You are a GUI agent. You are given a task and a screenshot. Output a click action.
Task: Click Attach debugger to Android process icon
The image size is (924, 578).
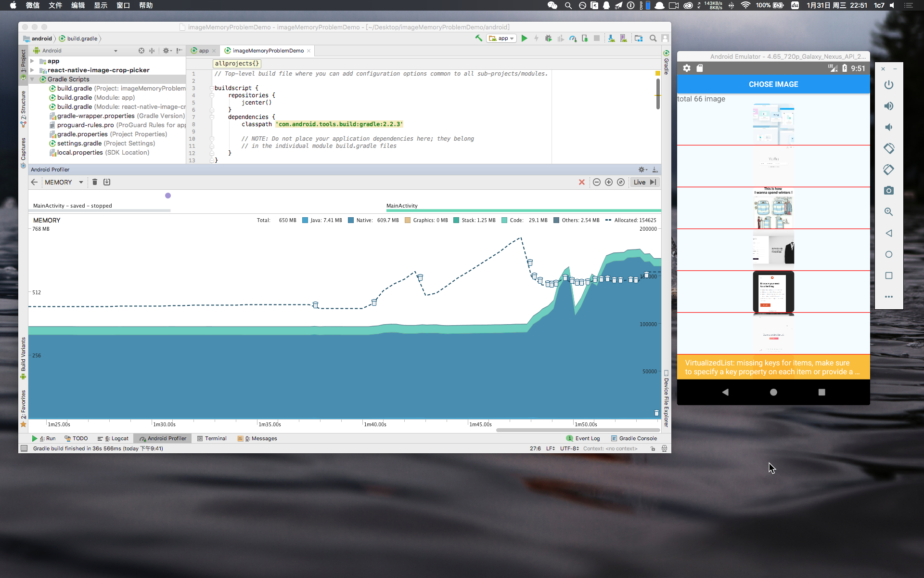585,38
